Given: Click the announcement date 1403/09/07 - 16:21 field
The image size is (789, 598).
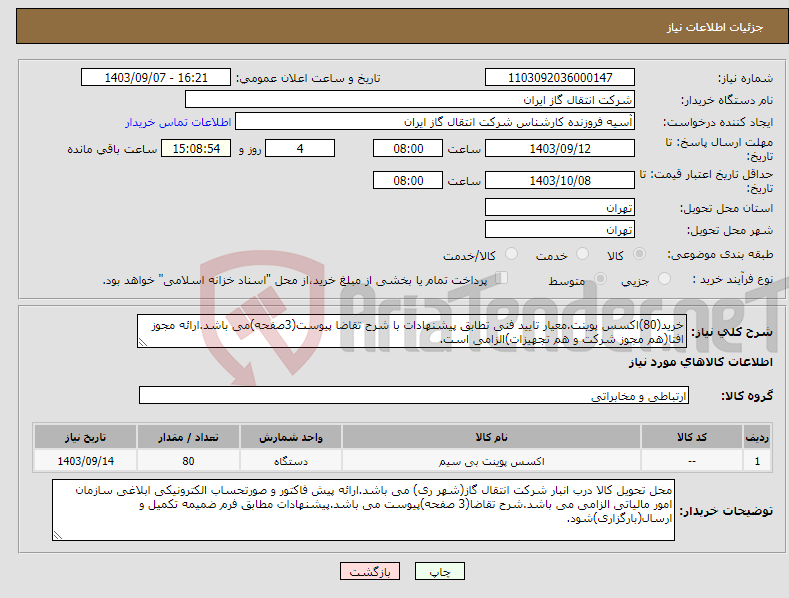Looking at the screenshot, I should [x=156, y=78].
